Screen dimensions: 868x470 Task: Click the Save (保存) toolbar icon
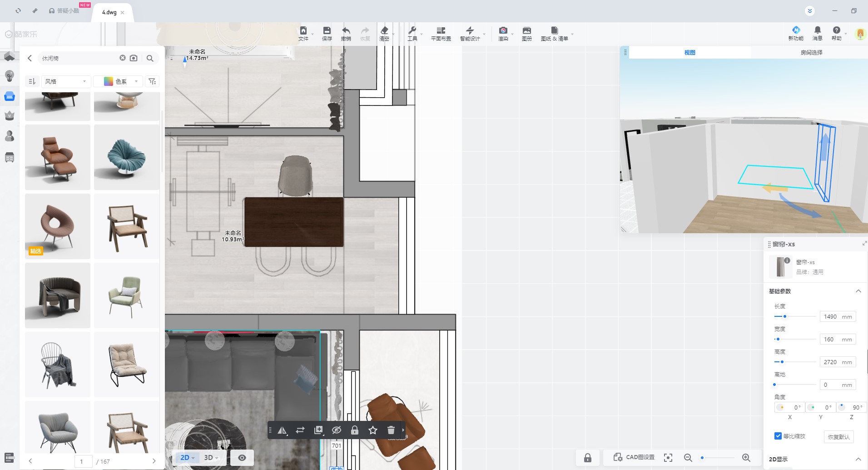click(x=327, y=33)
